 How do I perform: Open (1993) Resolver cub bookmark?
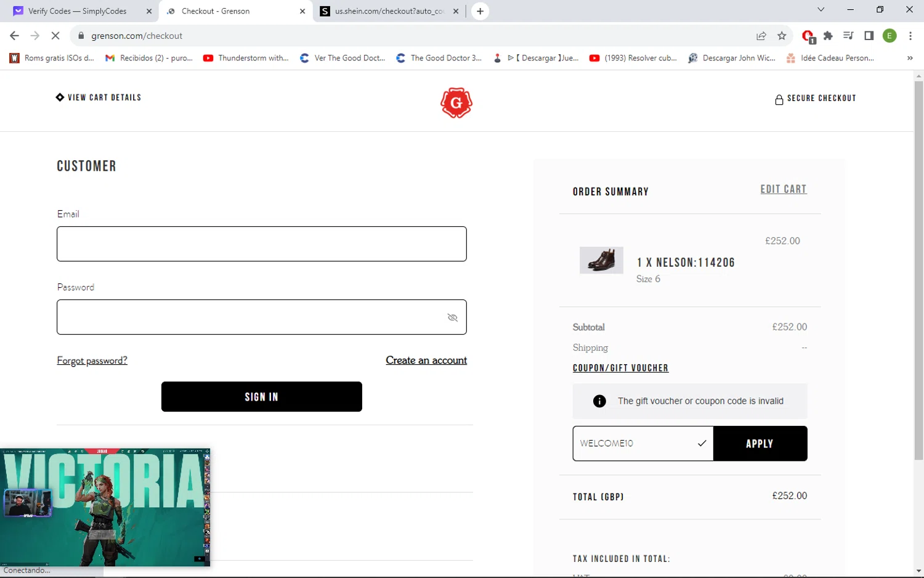coord(633,58)
